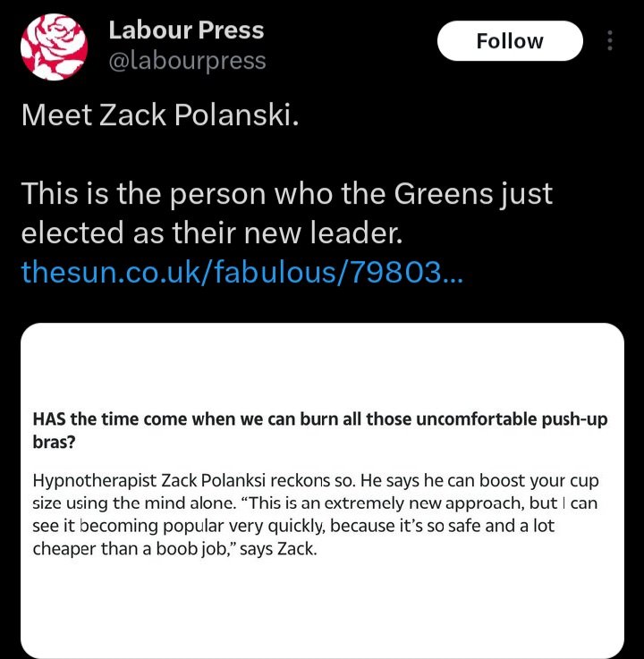644x659 pixels.
Task: Click the 'HAS the time come' headline
Action: (320, 430)
